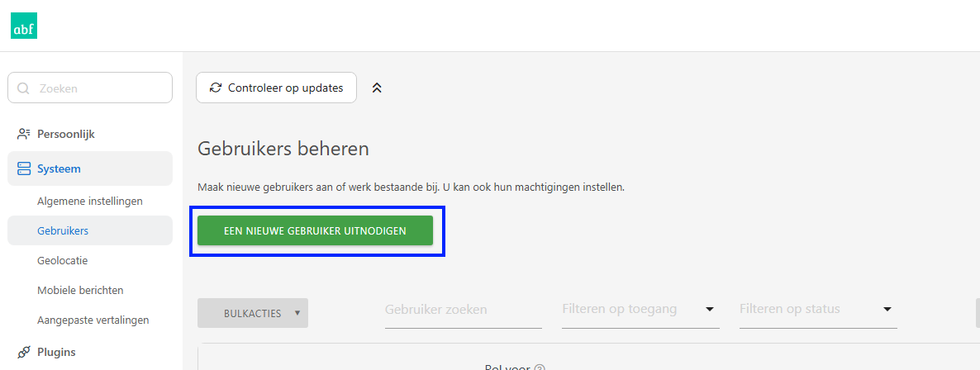This screenshot has width=980, height=370.
Task: Open the Filteren op toegang dropdown
Action: pos(640,310)
